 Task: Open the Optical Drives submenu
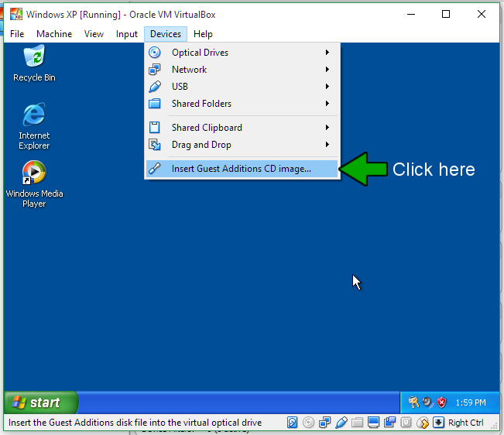coord(242,53)
